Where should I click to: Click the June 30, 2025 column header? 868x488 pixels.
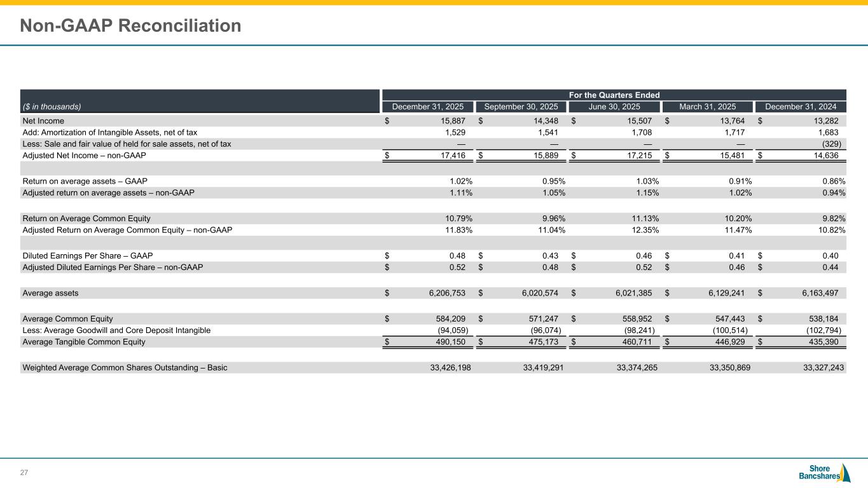pos(614,107)
